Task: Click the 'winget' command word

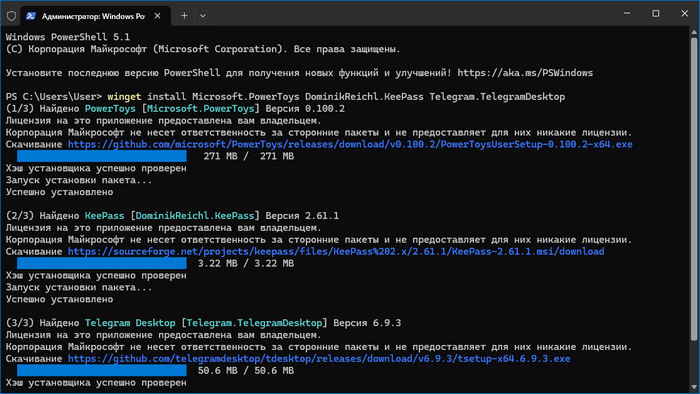Action: click(124, 96)
